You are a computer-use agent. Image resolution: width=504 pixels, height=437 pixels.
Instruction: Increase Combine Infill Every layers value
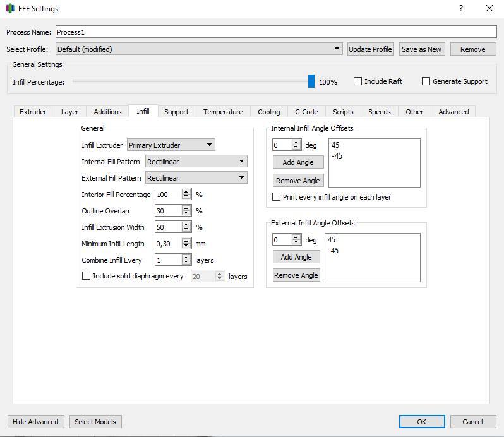pyautogui.click(x=186, y=258)
